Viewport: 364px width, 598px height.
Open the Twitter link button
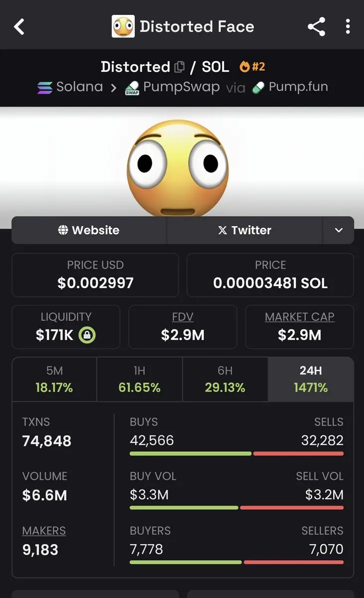244,230
